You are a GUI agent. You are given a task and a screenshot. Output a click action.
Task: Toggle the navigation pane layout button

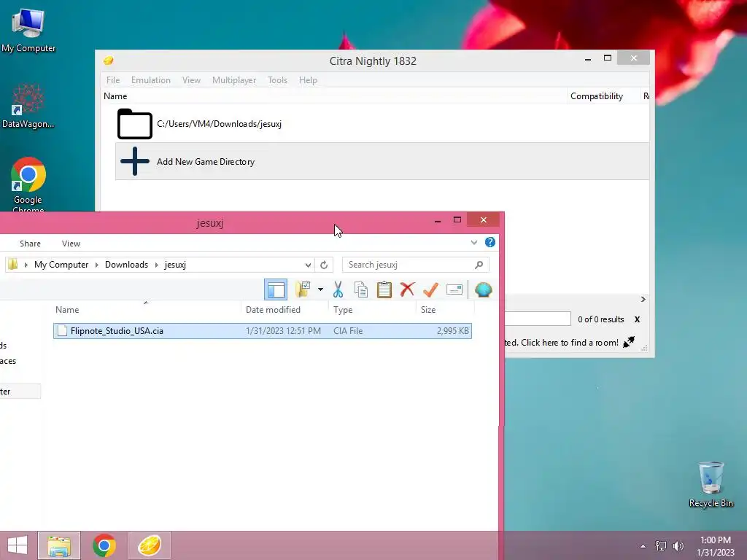click(x=275, y=289)
